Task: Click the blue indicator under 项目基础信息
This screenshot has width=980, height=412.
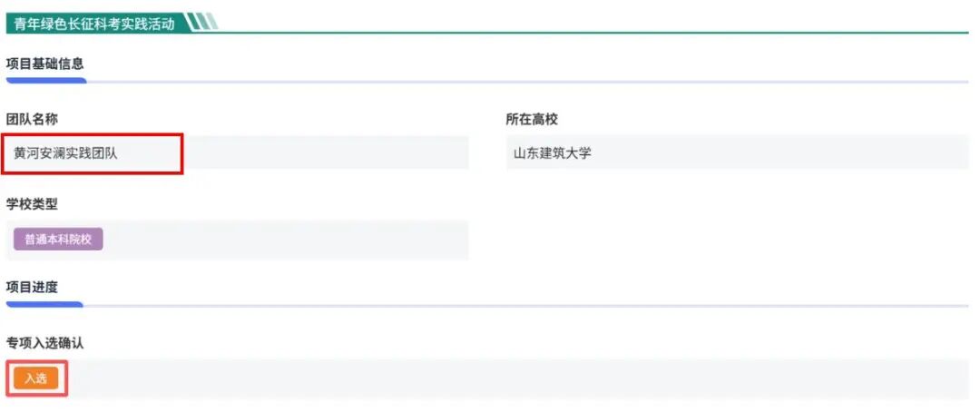Action: click(46, 81)
